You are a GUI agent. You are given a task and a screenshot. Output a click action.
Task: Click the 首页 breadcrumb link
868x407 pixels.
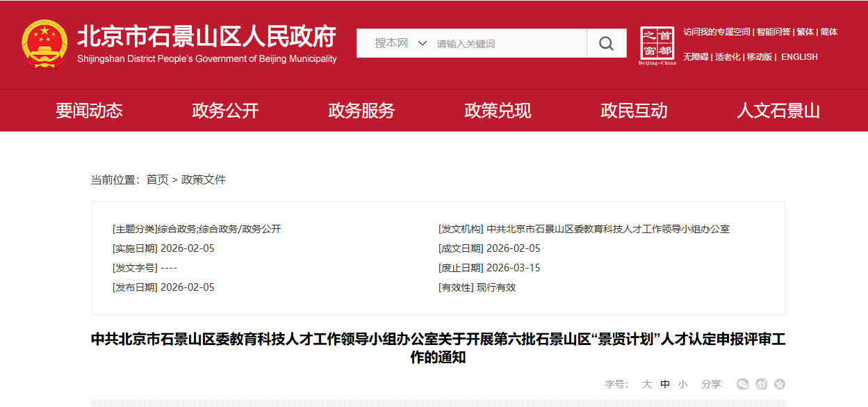point(157,179)
